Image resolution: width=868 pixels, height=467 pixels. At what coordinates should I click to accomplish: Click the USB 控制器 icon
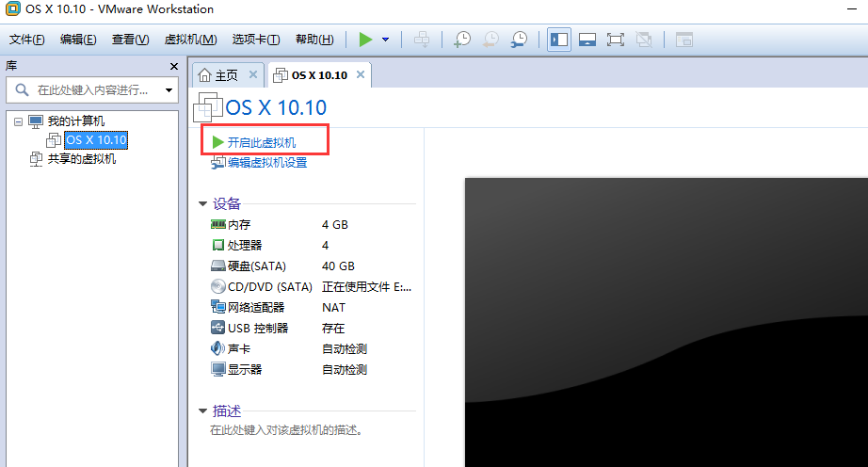click(x=218, y=328)
